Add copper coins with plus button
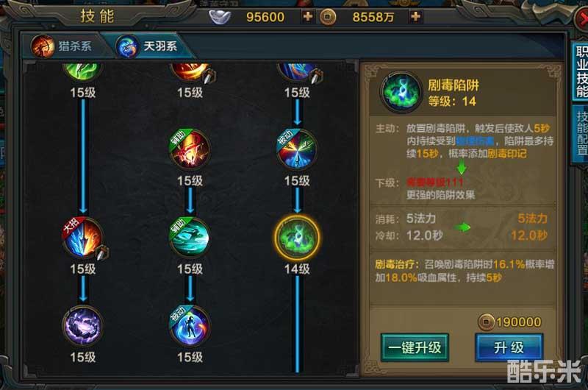The width and height of the screenshot is (588, 390). click(415, 16)
